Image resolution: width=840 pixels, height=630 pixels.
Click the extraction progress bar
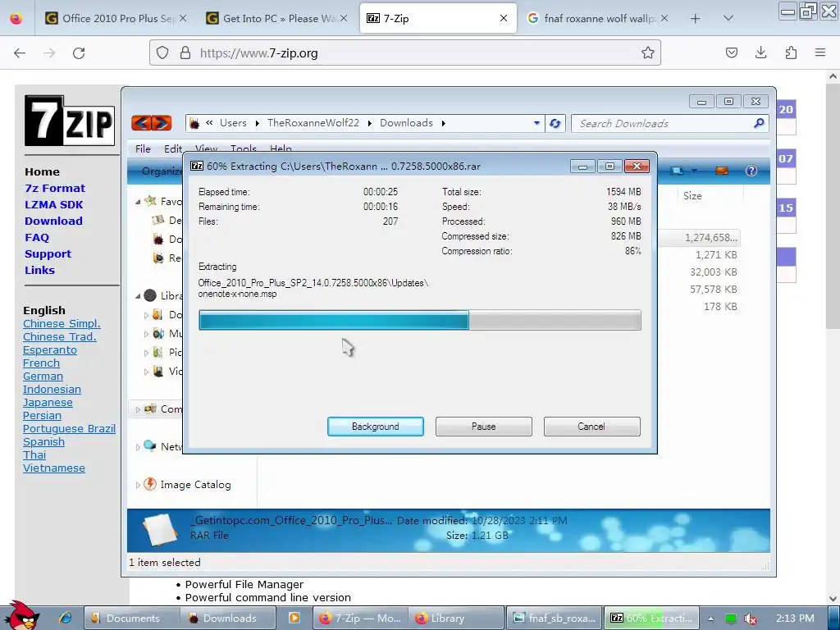(x=419, y=320)
